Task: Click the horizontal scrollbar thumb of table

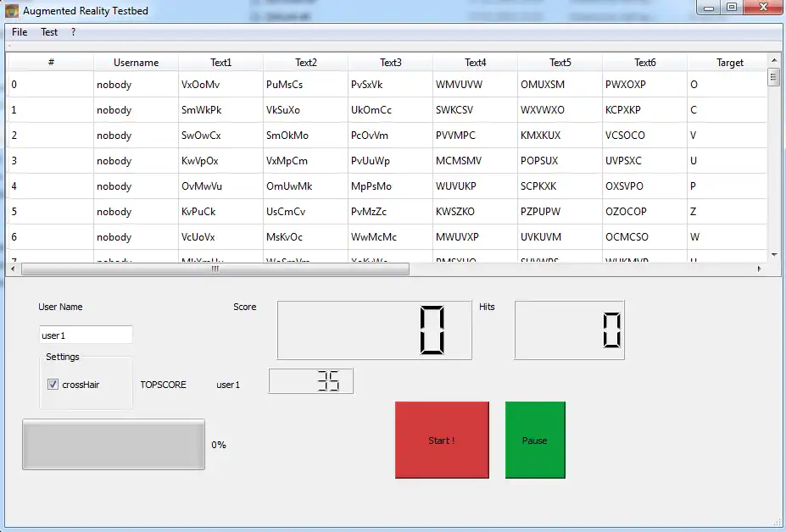Action: 215,269
